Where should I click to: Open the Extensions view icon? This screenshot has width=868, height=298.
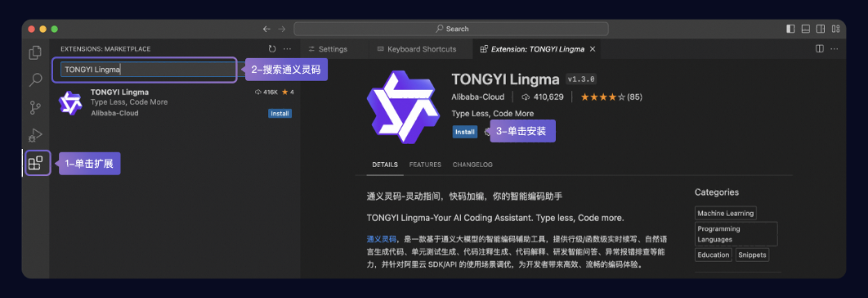pyautogui.click(x=35, y=163)
